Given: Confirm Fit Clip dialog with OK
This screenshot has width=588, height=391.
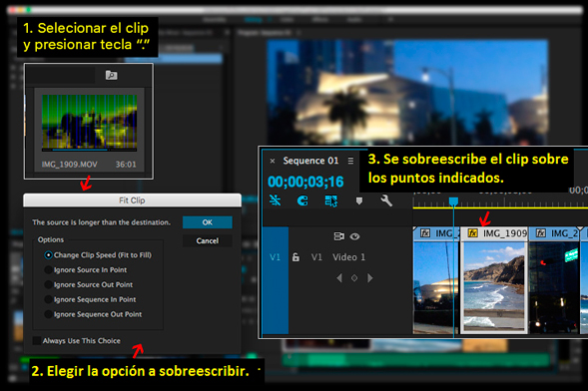Looking at the screenshot, I should 208,222.
